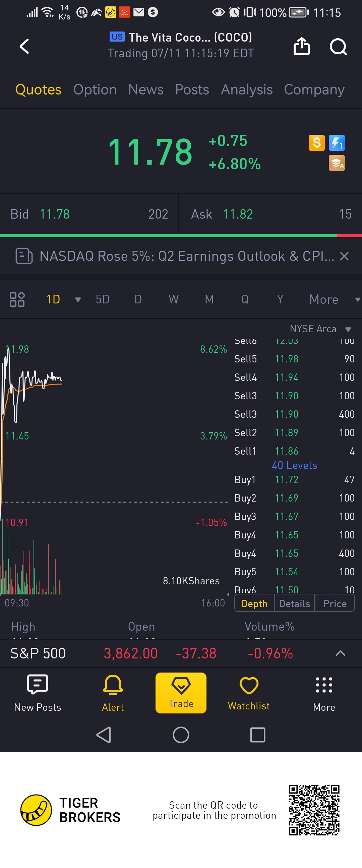Image resolution: width=362 pixels, height=868 pixels.
Task: Set a price Alert with bell icon
Action: click(113, 693)
